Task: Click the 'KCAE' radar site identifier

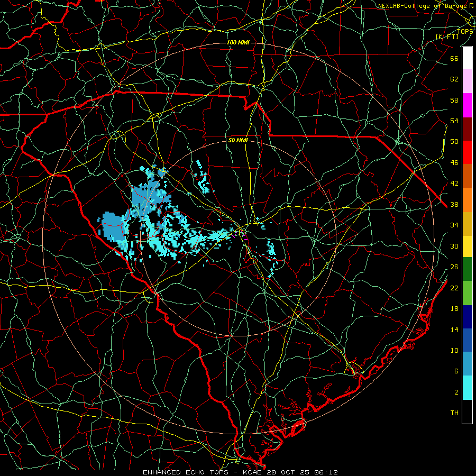Action: pyautogui.click(x=253, y=472)
